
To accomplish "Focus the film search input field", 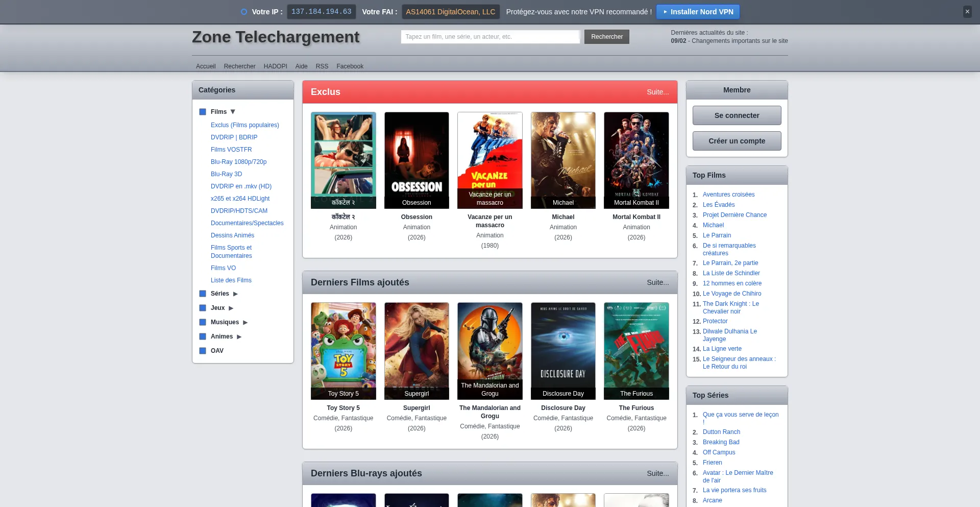I will click(x=490, y=37).
